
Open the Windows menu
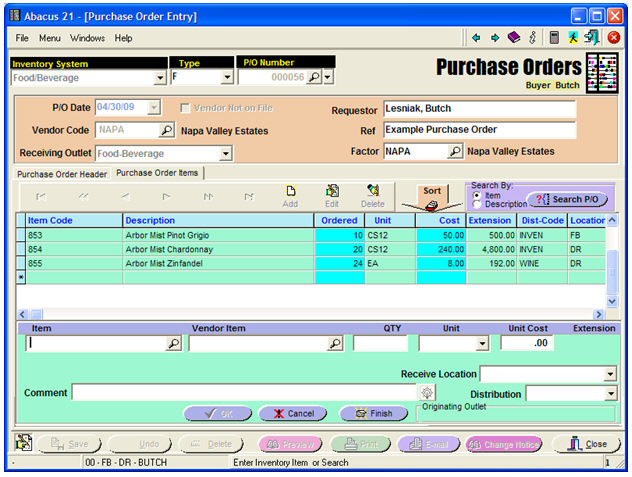pos(87,38)
